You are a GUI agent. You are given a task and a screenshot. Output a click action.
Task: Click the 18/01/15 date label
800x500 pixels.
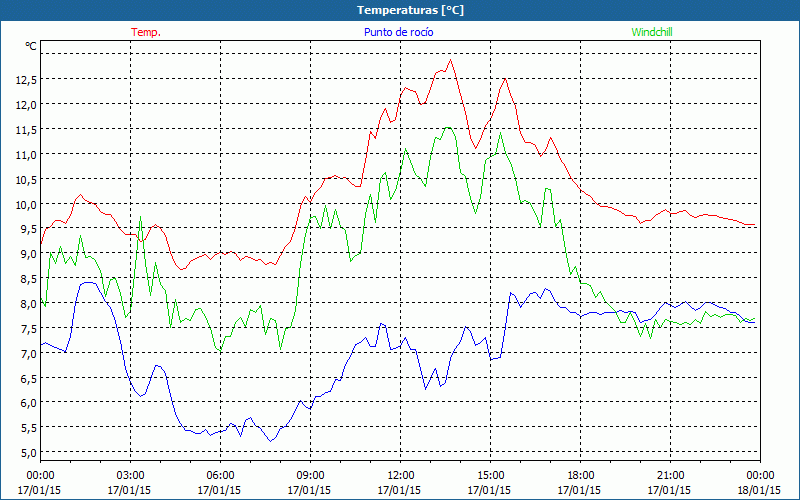[x=760, y=490]
